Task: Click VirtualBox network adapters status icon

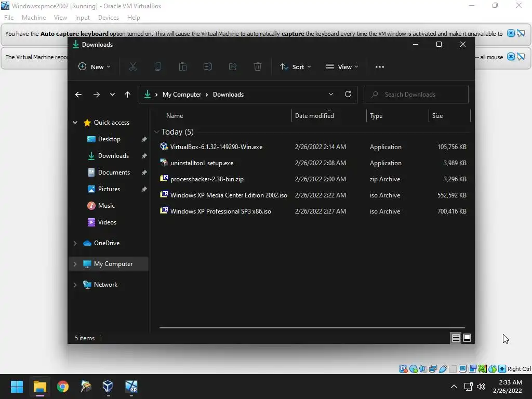Action: coord(433,369)
